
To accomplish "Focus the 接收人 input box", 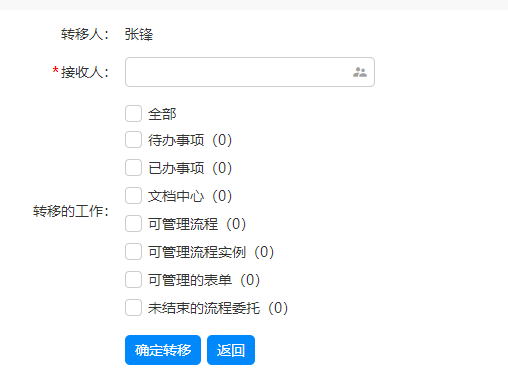I will (250, 72).
